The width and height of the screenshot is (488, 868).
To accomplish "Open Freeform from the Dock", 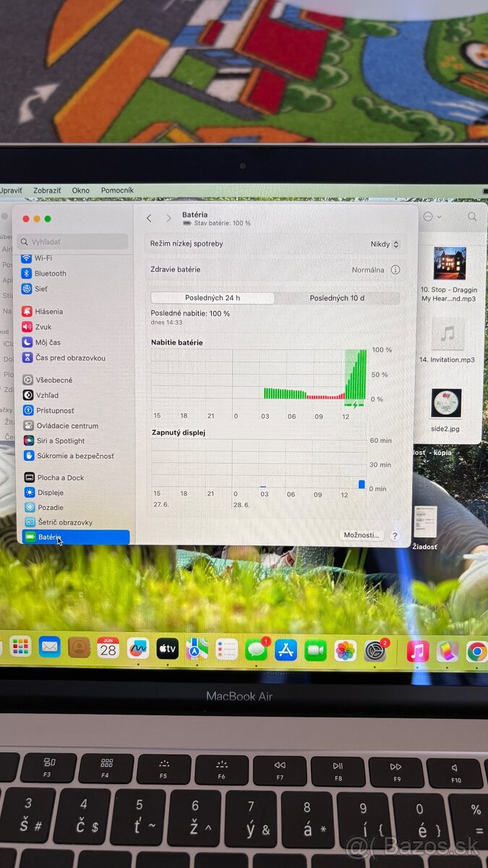I will [137, 648].
